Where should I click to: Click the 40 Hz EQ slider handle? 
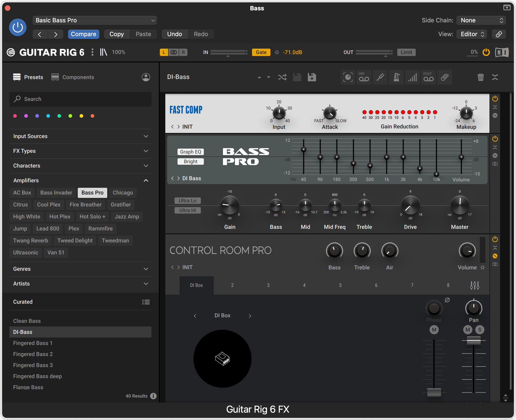click(x=303, y=149)
